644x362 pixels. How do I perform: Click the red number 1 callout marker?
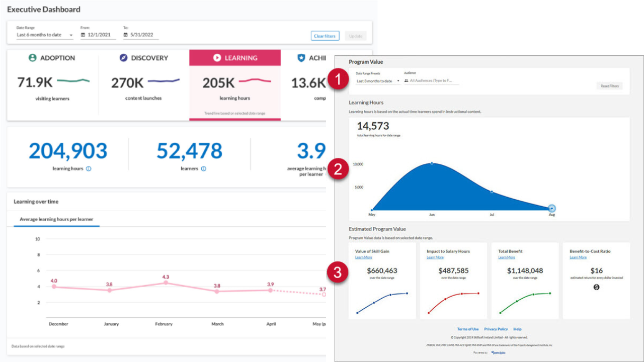click(338, 80)
